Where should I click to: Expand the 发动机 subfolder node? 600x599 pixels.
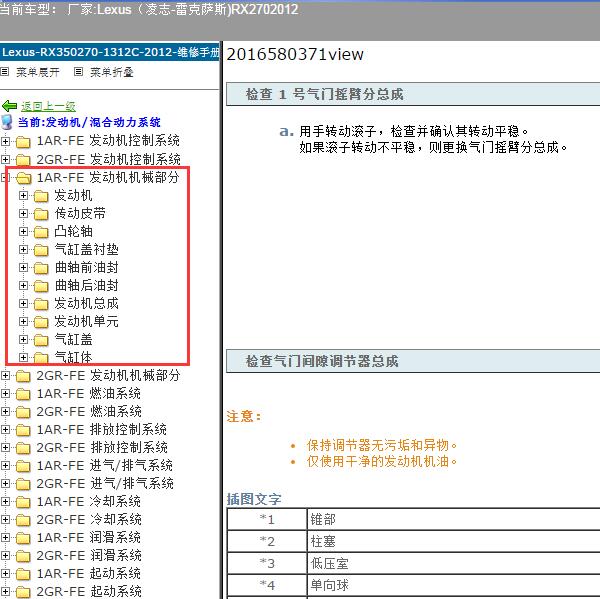(x=23, y=196)
